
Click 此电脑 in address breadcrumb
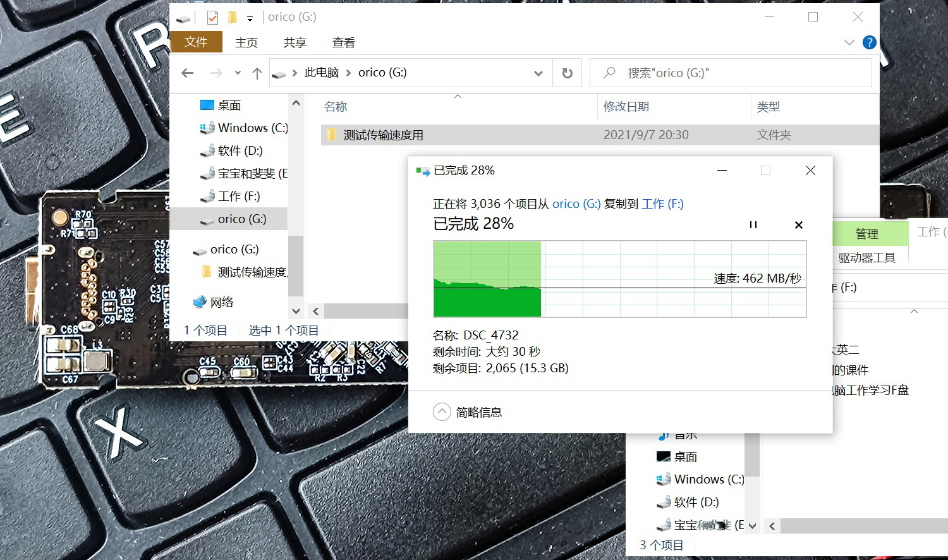click(322, 73)
